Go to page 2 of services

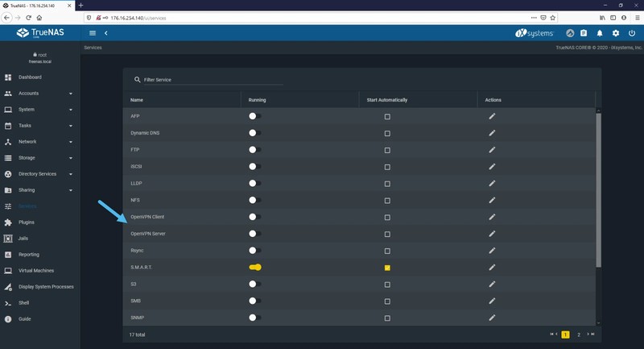tap(579, 334)
